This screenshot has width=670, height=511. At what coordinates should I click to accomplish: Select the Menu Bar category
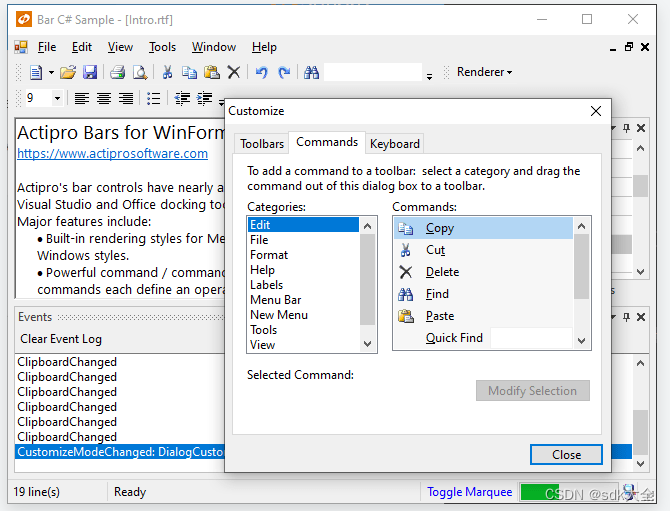point(303,300)
